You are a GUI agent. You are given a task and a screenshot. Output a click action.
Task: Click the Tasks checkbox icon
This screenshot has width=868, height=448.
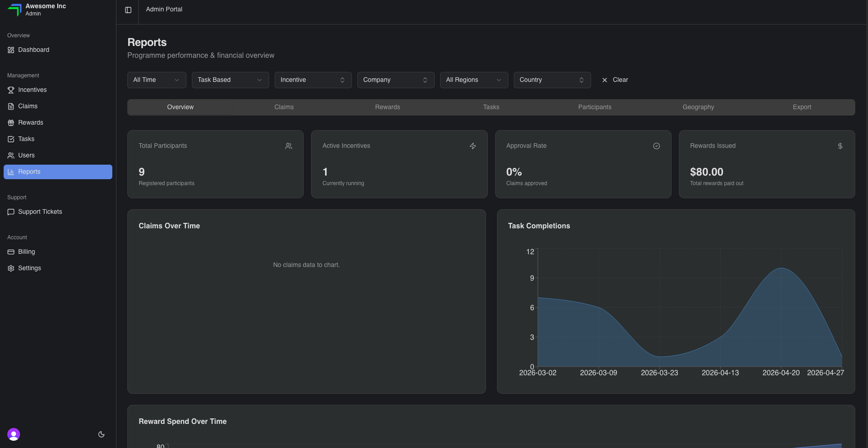click(11, 139)
